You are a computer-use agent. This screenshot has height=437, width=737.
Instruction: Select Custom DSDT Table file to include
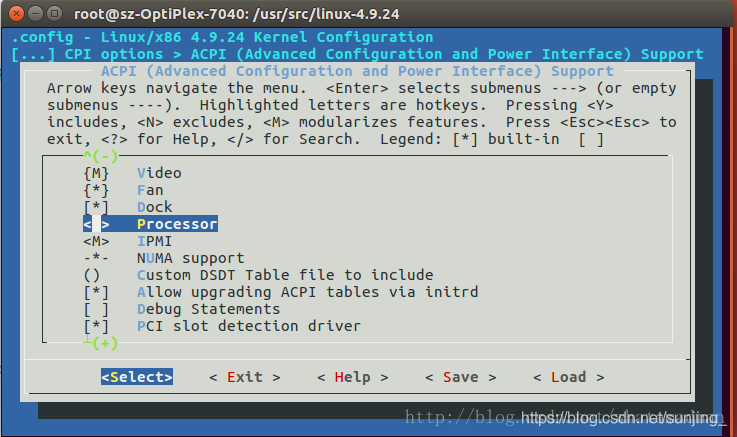(x=285, y=275)
